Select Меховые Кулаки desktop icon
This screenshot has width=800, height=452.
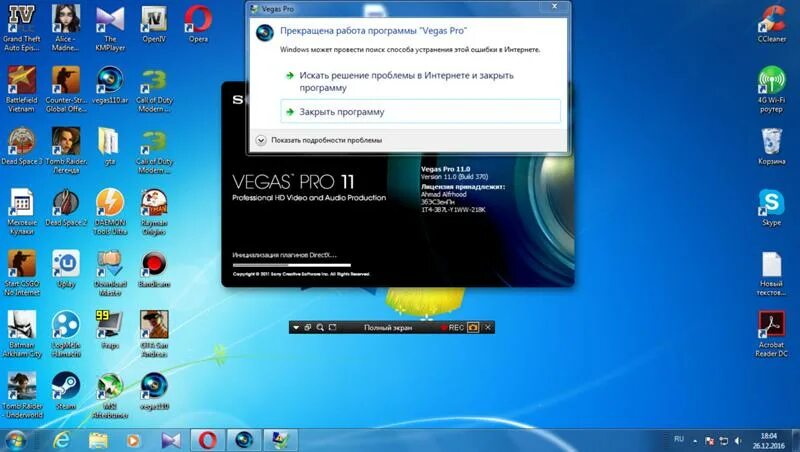click(x=21, y=211)
